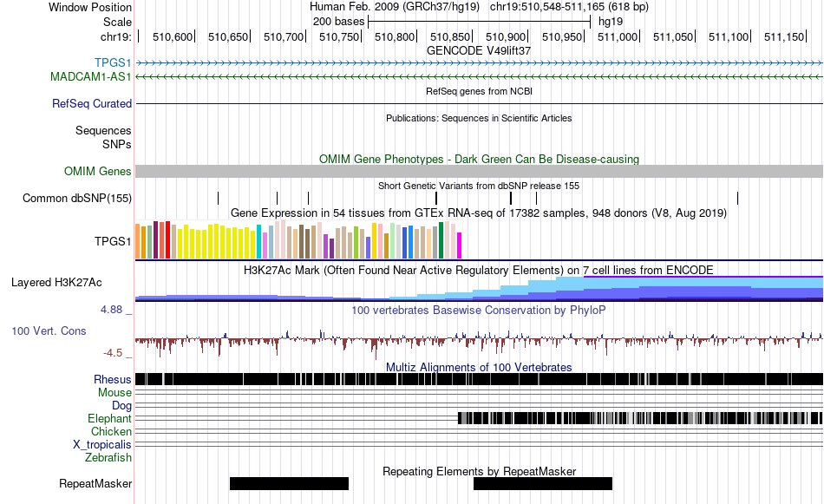The image size is (824, 504).
Task: Click the Sequences label of Publications track
Action: click(103, 130)
